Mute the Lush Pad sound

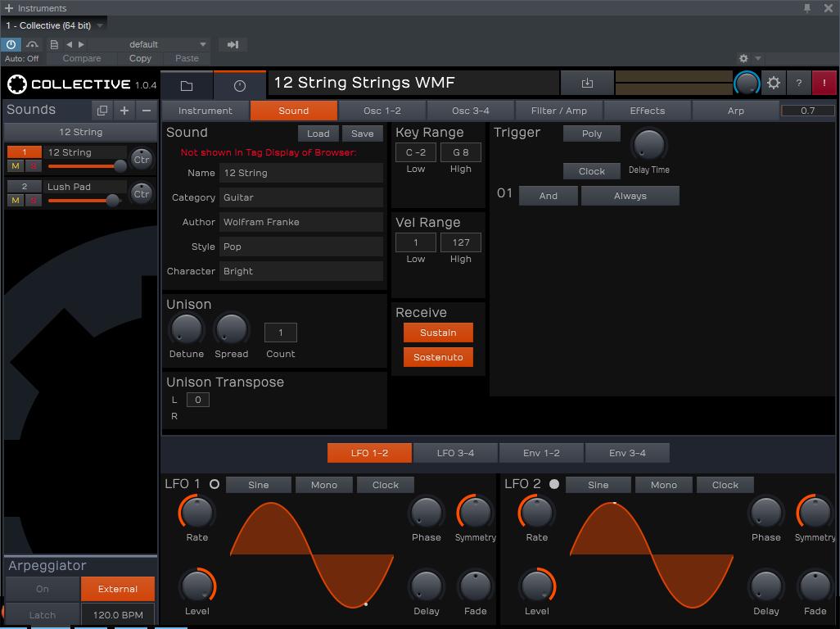click(16, 201)
